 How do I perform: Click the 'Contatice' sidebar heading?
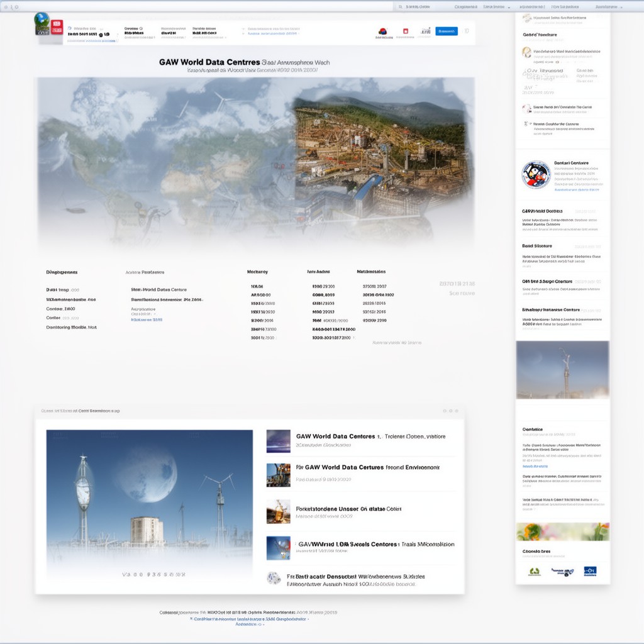[x=532, y=429]
